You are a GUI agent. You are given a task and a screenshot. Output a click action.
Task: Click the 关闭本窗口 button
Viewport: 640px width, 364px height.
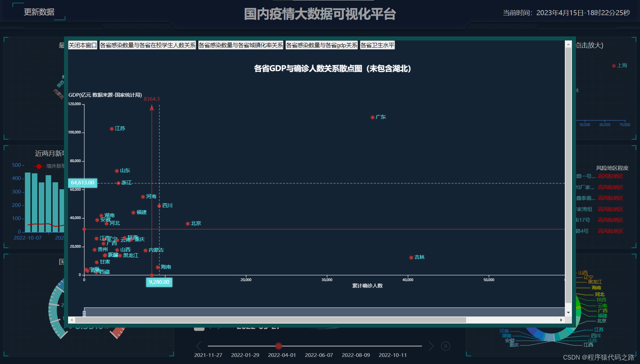point(83,45)
